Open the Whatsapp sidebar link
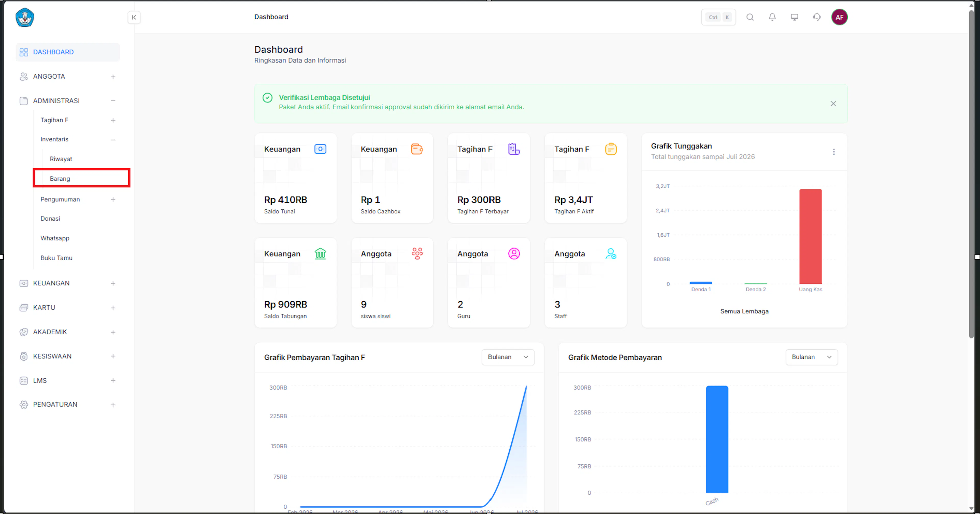The height and width of the screenshot is (514, 980). click(x=55, y=238)
